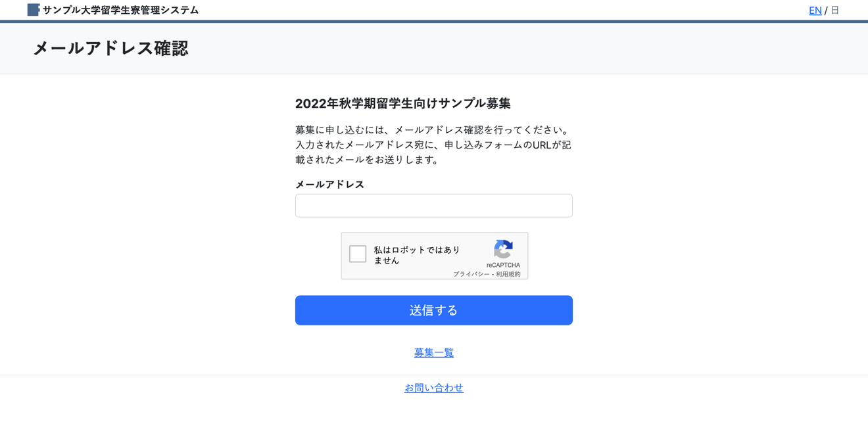Open the reCAPTCHA 利用規約 link
This screenshot has width=868, height=422.
point(508,274)
